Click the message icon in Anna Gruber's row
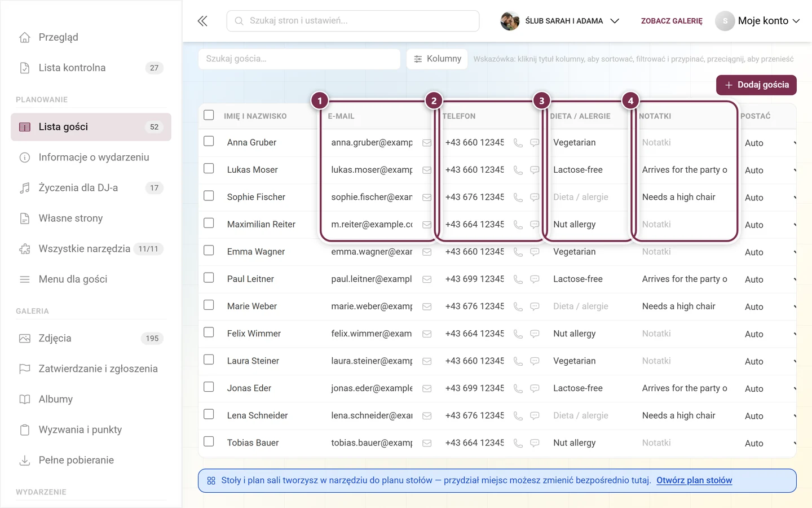Viewport: 812px width, 508px height. [x=535, y=143]
